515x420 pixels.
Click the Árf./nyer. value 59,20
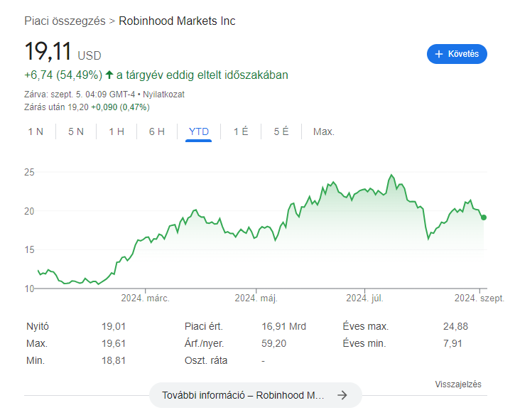(274, 343)
